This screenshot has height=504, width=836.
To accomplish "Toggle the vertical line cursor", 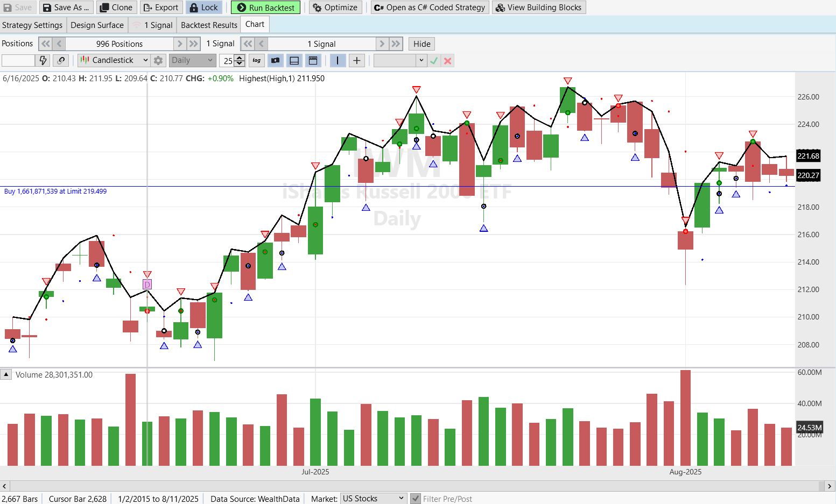I will (x=338, y=61).
